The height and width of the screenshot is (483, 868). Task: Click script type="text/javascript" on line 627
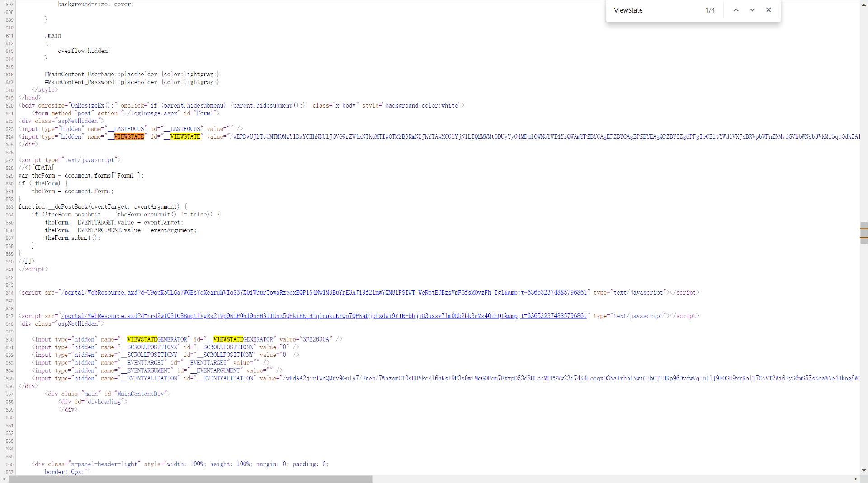(69, 160)
